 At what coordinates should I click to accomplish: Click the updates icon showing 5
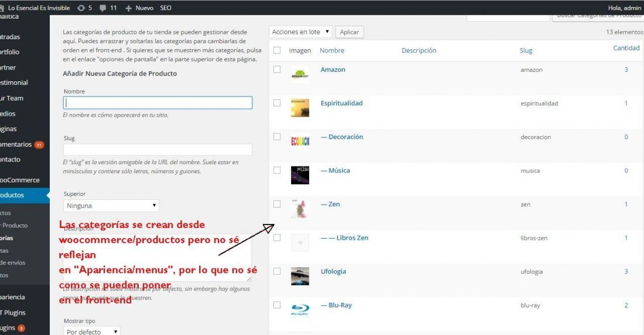click(81, 8)
